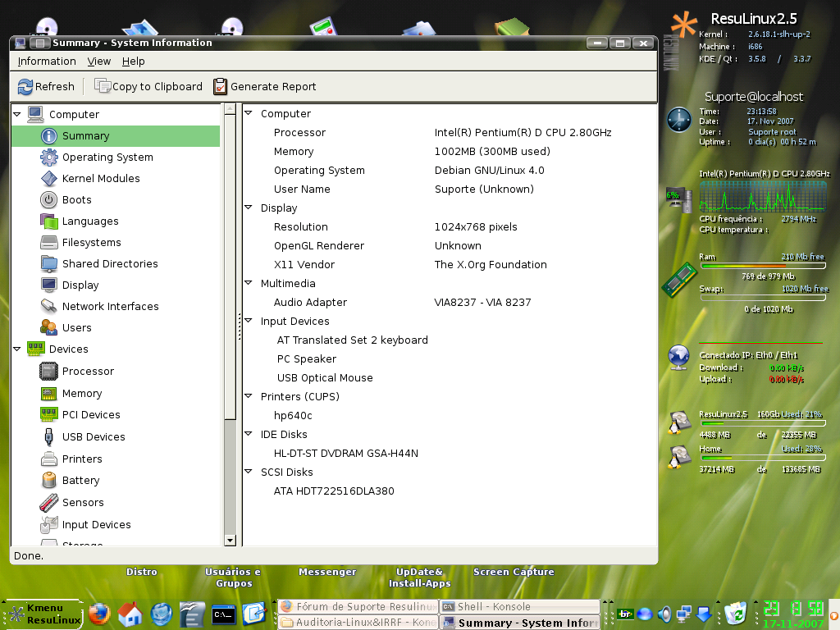Viewport: 840px width, 630px height.
Task: Open the Operating System gear icon entry
Action: [48, 157]
